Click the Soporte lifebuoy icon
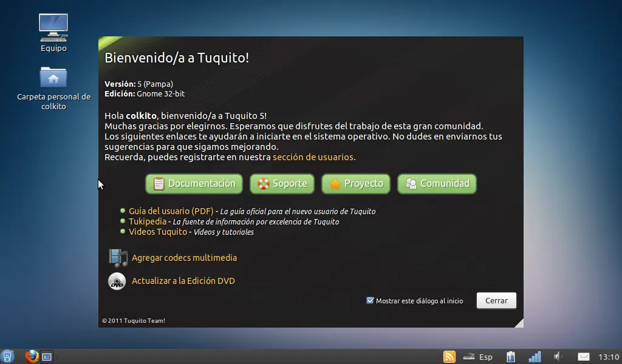The height and width of the screenshot is (364, 622). (264, 184)
